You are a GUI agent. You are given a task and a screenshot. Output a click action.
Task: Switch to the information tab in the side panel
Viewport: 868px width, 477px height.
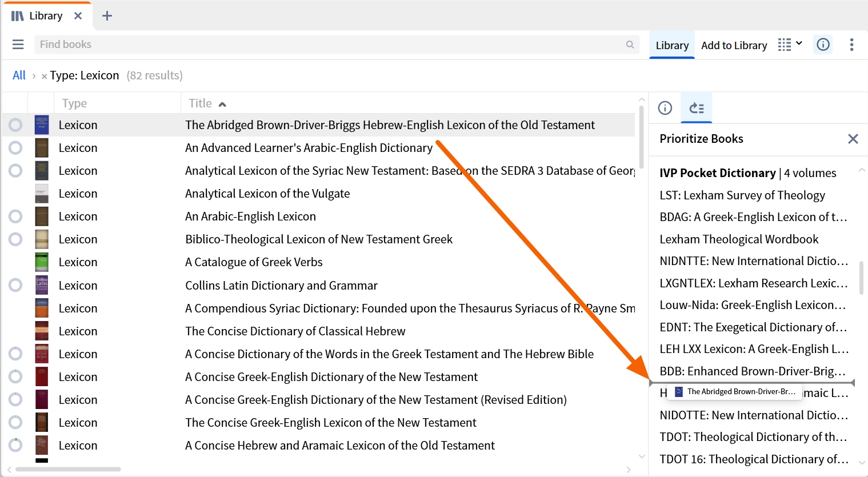pyautogui.click(x=665, y=108)
